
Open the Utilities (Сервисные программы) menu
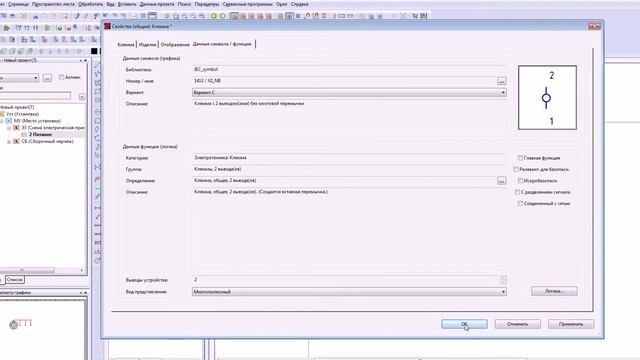(248, 4)
